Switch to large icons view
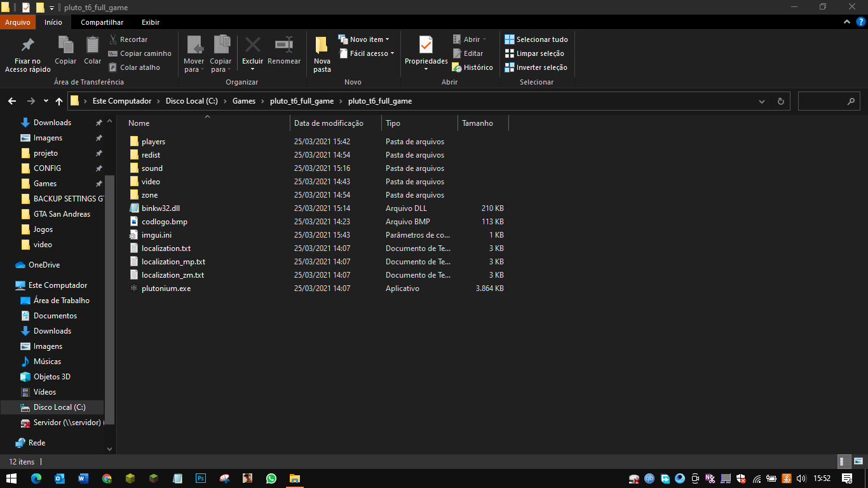Screen dimensions: 868x488 coord(857,462)
